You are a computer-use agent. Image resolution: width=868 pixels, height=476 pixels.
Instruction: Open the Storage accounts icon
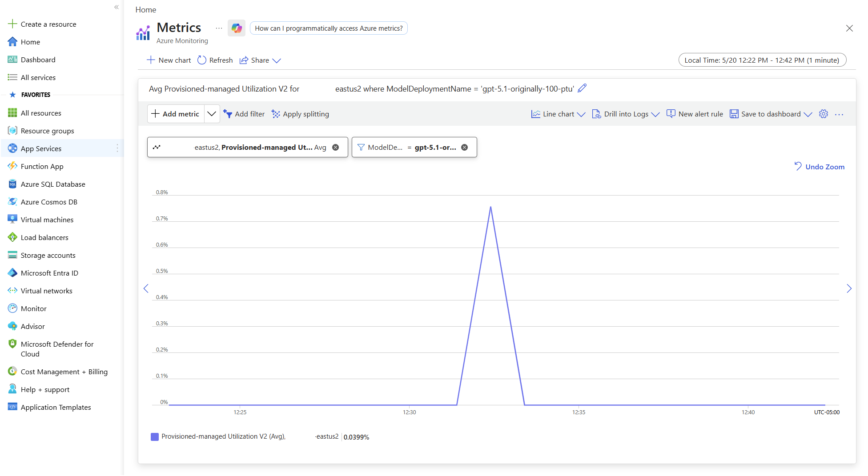click(12, 255)
